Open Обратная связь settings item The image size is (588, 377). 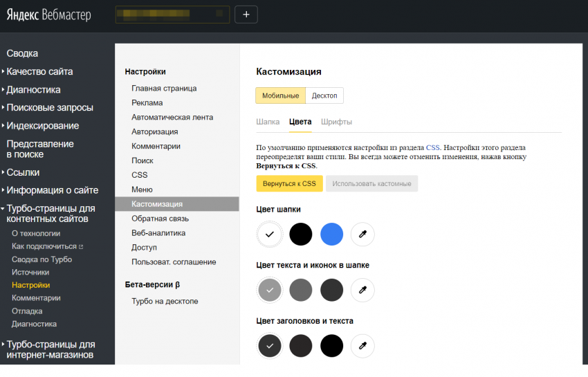pos(160,219)
